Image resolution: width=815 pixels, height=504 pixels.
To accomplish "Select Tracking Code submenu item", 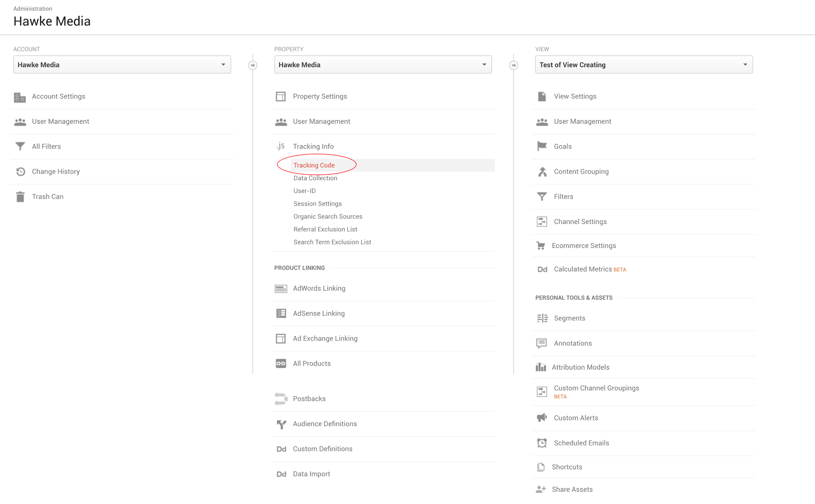I will 314,165.
